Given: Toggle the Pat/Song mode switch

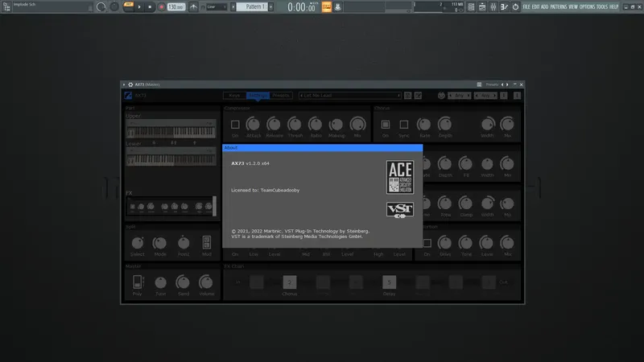Looking at the screenshot, I should pyautogui.click(x=129, y=6).
